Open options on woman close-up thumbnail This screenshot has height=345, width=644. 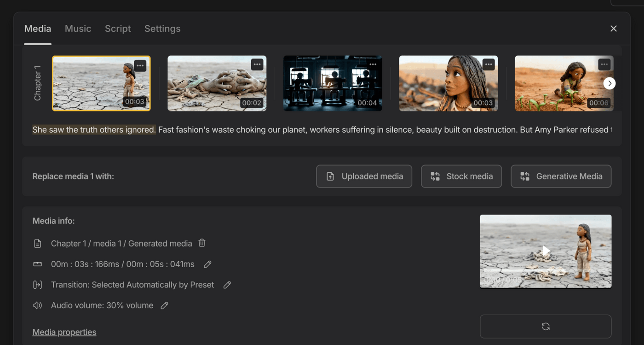[x=489, y=64]
